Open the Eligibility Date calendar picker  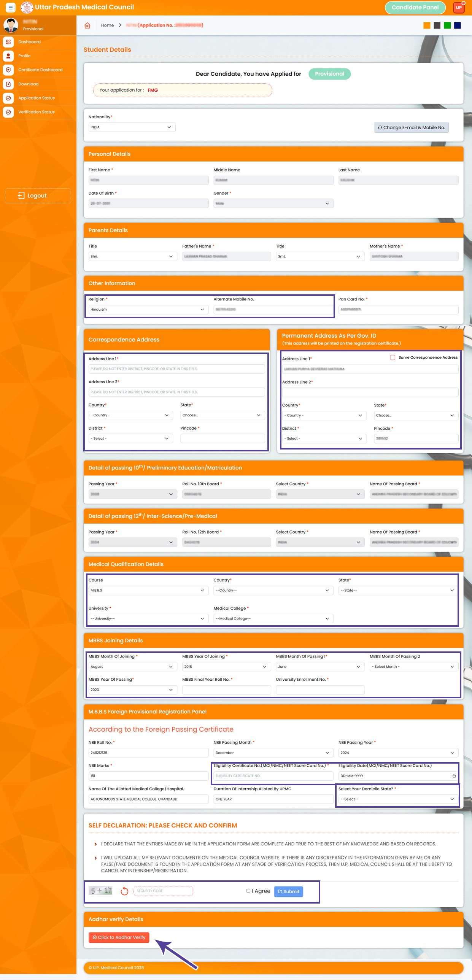click(454, 776)
